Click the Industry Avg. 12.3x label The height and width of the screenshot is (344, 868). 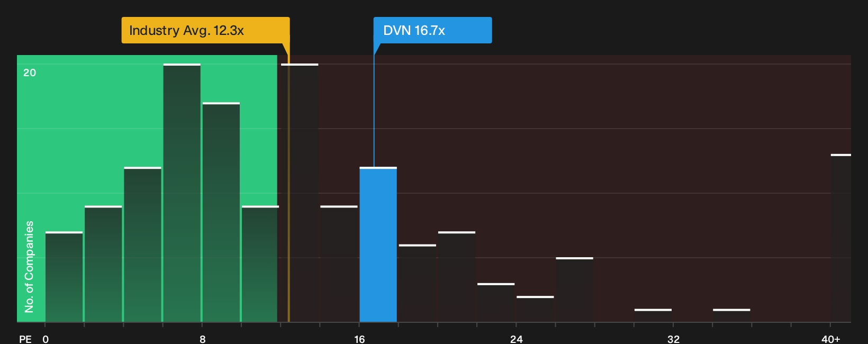click(x=205, y=30)
